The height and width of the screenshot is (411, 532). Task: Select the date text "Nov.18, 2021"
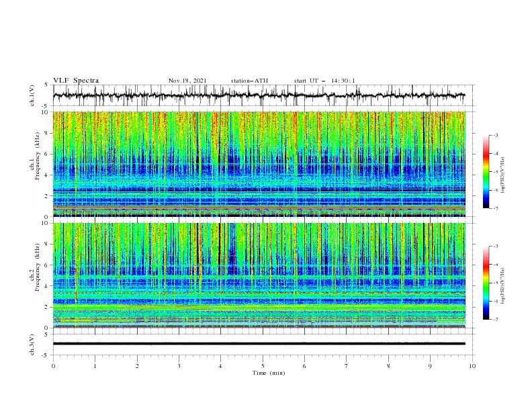187,81
